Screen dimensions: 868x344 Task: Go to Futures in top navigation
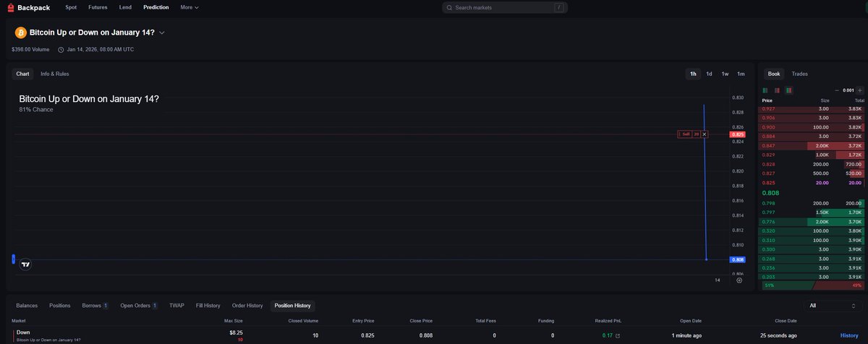point(98,7)
